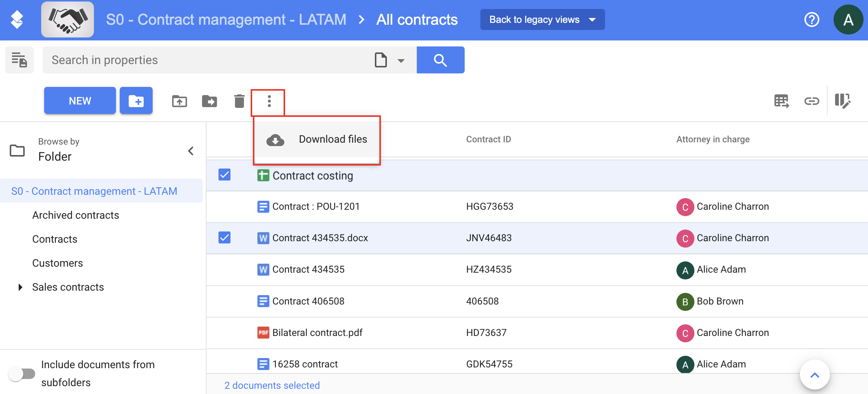Collapse the Browse by sidebar chevron
This screenshot has height=394, width=868.
[191, 151]
